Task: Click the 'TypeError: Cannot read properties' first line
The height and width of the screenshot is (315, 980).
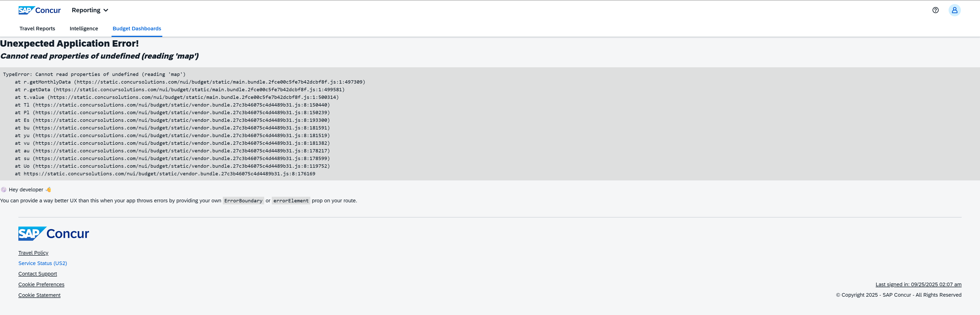Action: [94, 74]
